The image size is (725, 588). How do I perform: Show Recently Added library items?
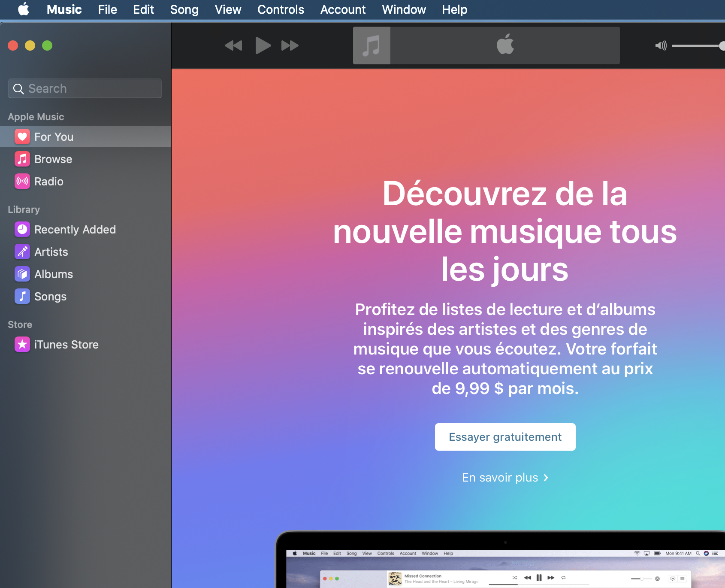(86, 229)
